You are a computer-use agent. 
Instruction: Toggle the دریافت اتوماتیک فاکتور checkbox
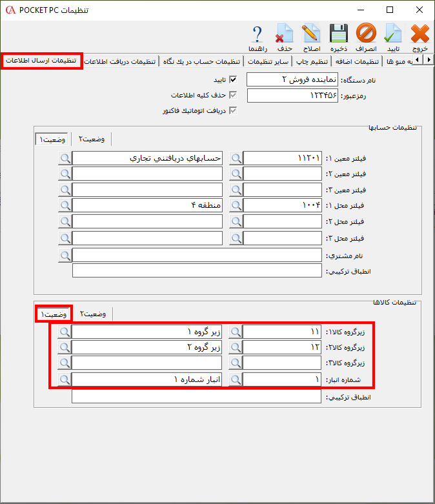coord(234,110)
